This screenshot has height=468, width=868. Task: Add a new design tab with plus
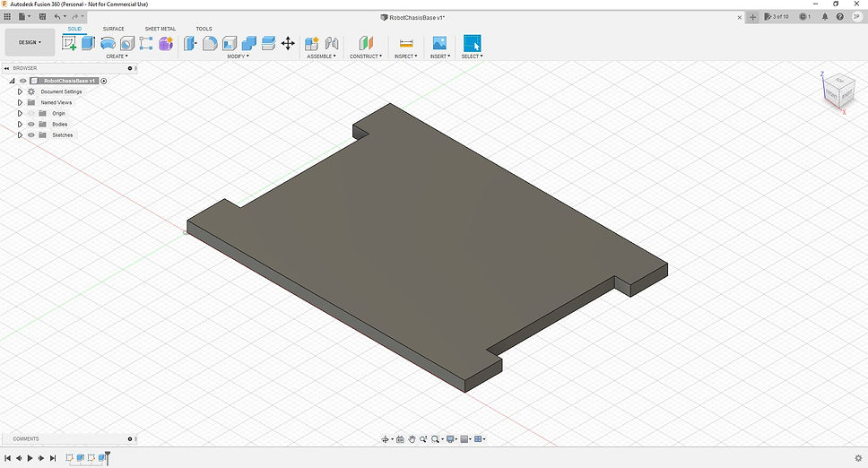click(x=752, y=17)
